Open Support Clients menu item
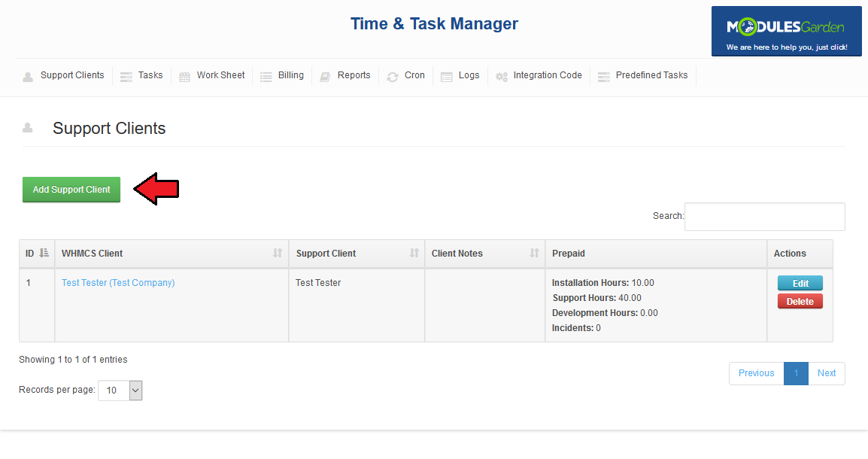Image resolution: width=868 pixels, height=459 pixels. tap(72, 75)
